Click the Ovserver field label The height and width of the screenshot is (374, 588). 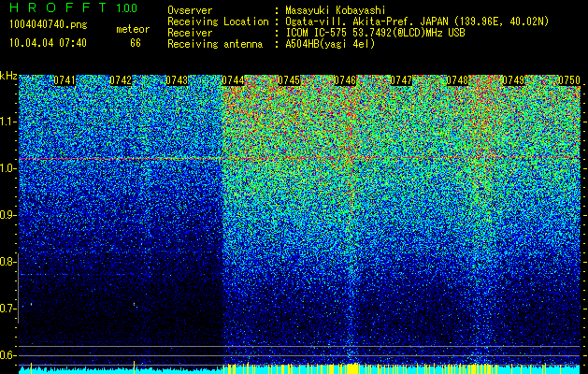(x=190, y=10)
